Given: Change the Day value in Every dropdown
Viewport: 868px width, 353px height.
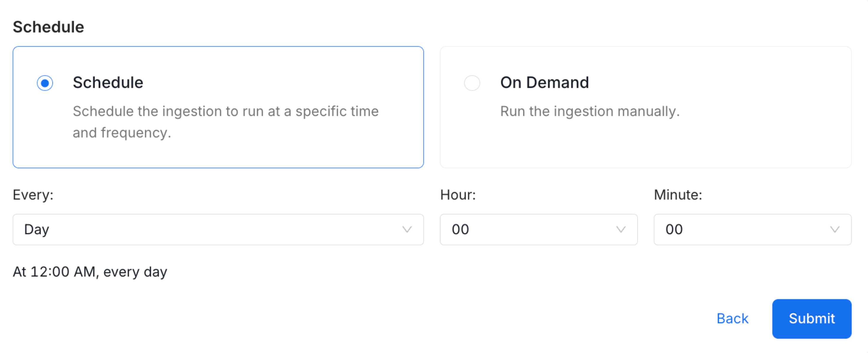Looking at the screenshot, I should click(x=218, y=230).
